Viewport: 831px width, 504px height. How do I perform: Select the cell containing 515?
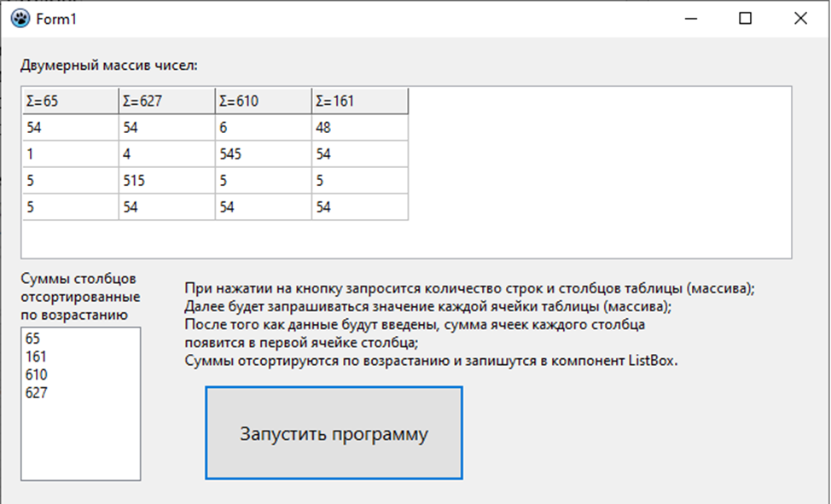tap(167, 180)
